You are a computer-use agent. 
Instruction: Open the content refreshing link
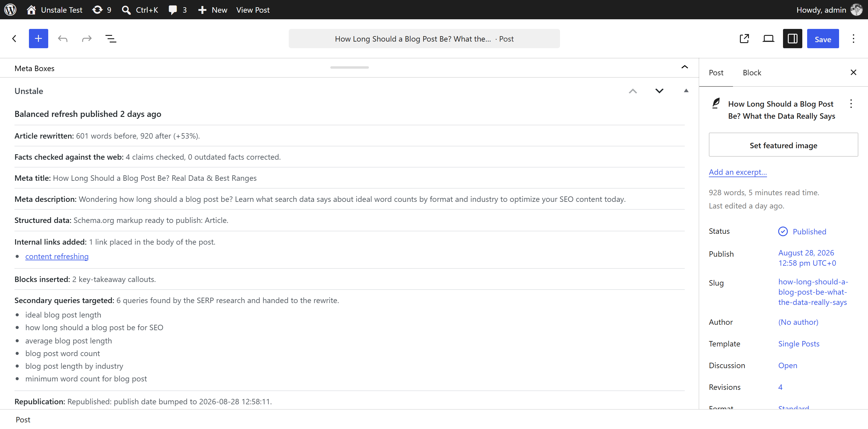[x=57, y=256]
